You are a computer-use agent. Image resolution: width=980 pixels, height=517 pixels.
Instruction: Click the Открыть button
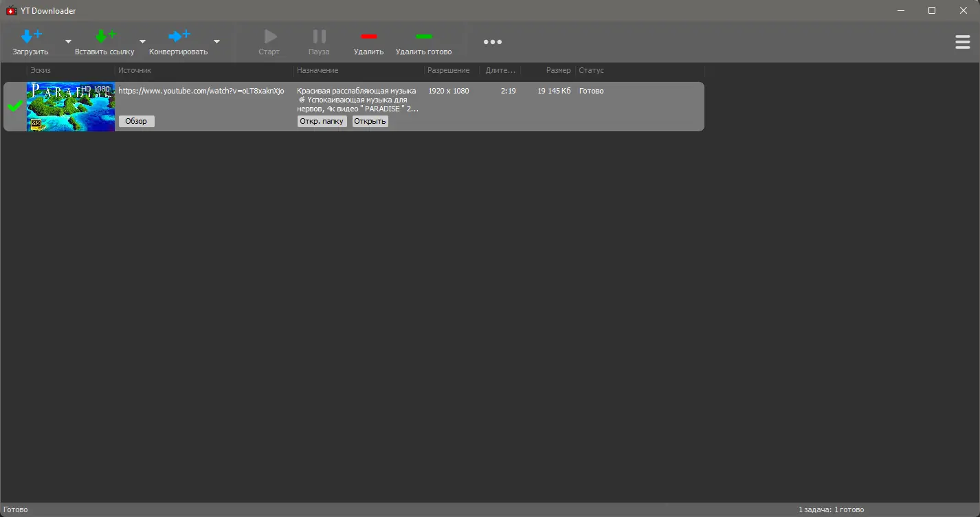370,121
